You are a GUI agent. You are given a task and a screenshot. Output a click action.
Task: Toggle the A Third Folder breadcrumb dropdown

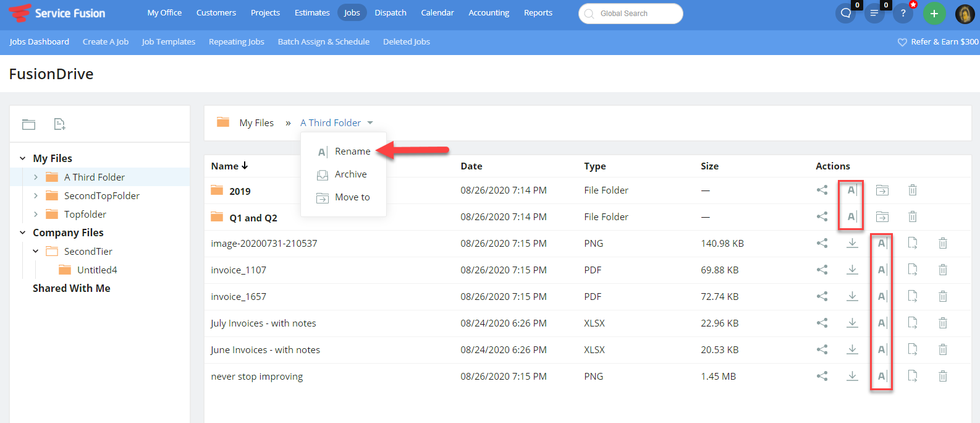pos(370,123)
